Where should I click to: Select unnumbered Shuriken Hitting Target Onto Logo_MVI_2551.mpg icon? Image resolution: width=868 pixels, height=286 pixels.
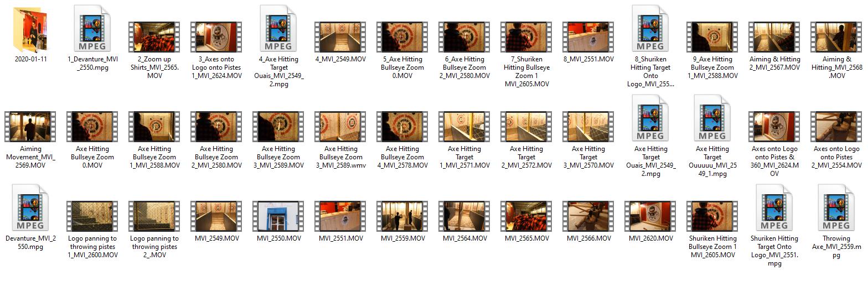point(774,208)
